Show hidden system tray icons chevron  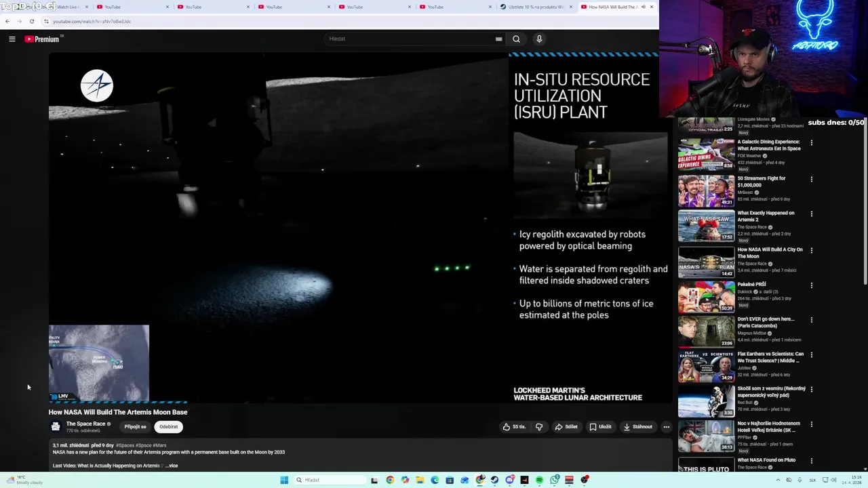(x=778, y=480)
